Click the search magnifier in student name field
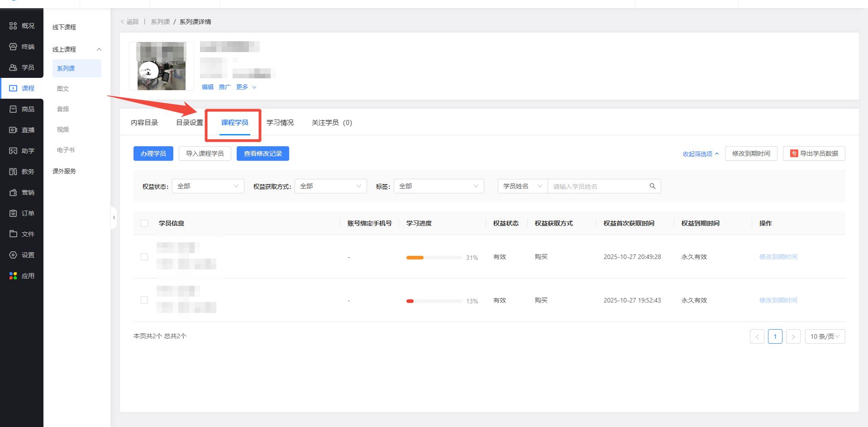868x427 pixels. tap(652, 186)
